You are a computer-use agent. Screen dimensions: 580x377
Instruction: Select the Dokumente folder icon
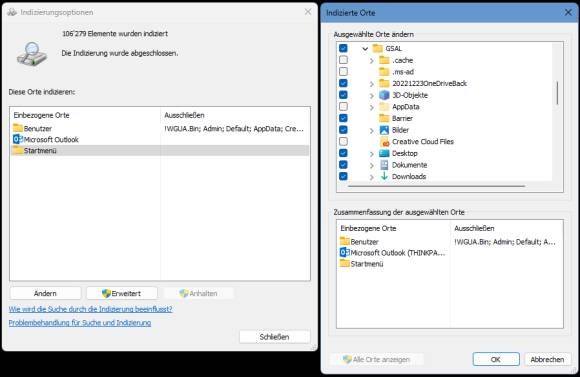tap(384, 165)
